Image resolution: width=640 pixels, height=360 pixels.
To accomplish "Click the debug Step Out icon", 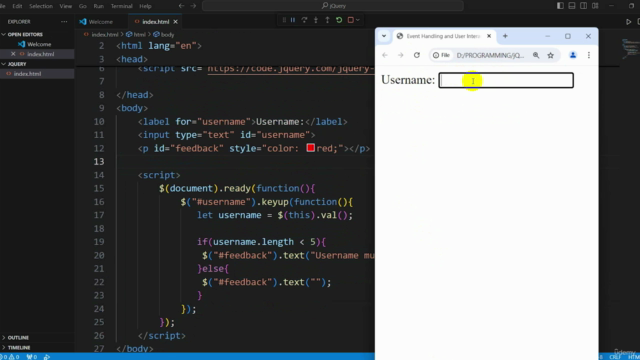I will click(x=327, y=20).
